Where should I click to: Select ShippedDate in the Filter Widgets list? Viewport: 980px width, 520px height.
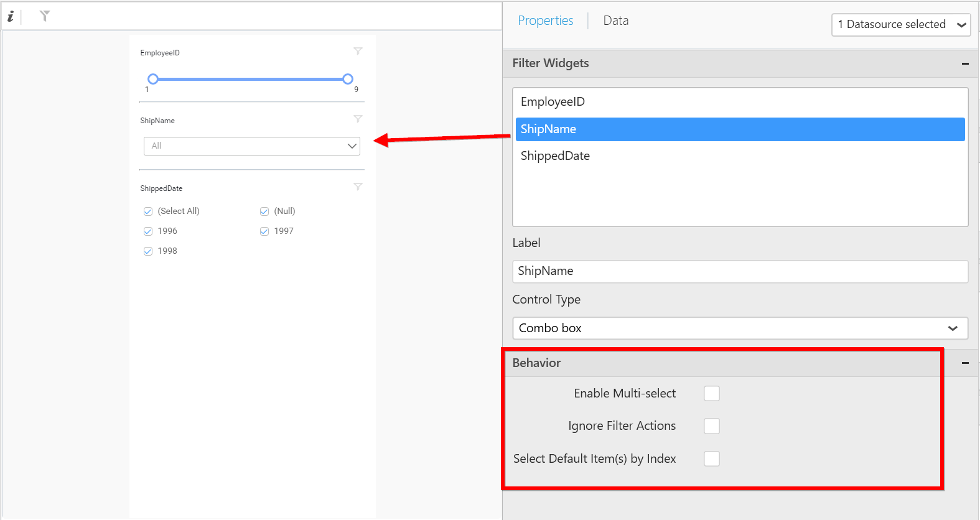coord(555,156)
